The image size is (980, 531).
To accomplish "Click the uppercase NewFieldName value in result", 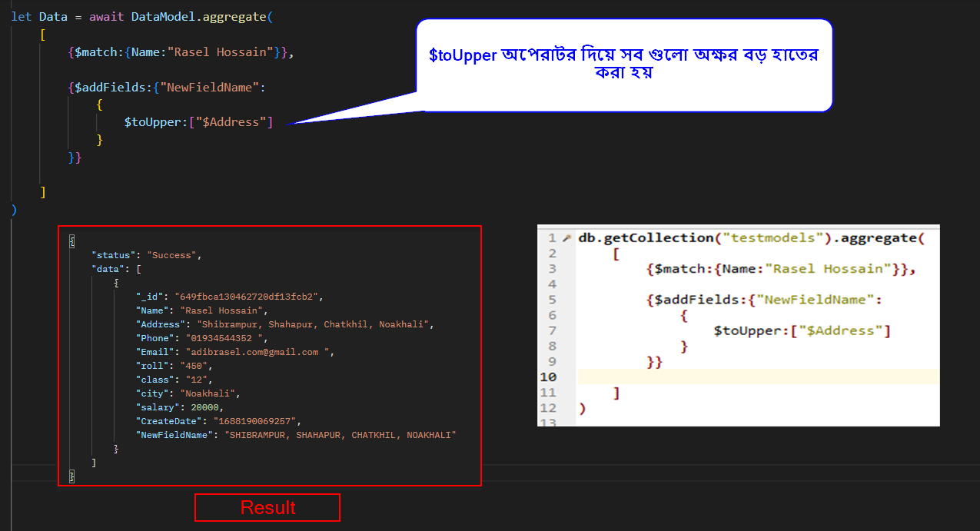I will [x=340, y=435].
